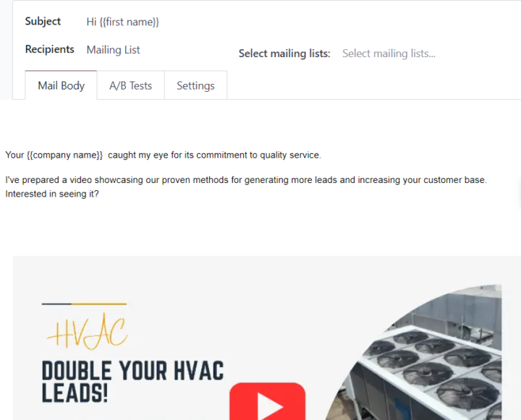Click the 'proven methods' paragraph text
Screen dimensions: 521x420
click(246, 180)
